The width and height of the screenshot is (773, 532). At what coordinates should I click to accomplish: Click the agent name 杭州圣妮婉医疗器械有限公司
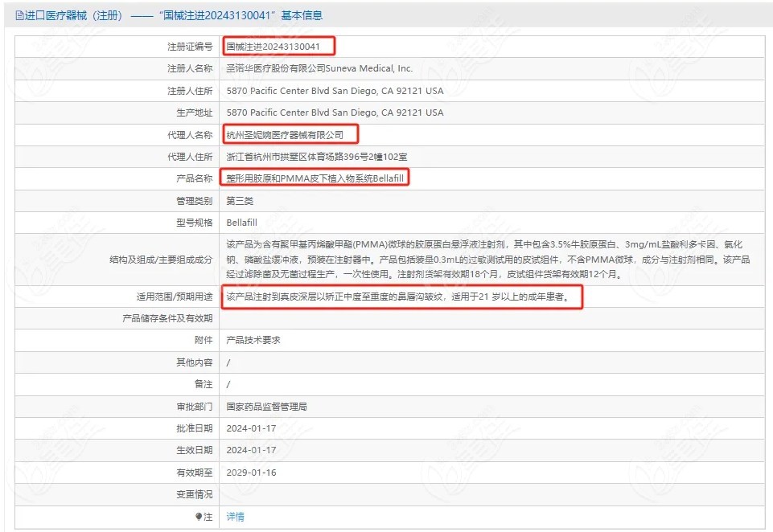point(285,135)
